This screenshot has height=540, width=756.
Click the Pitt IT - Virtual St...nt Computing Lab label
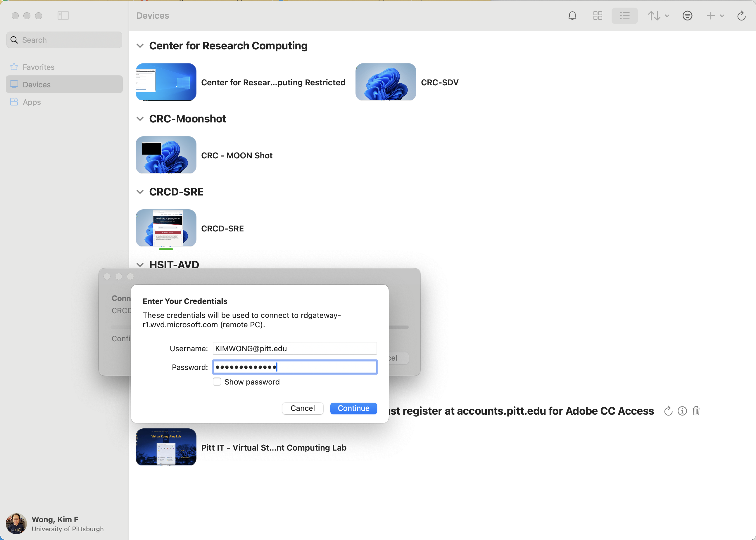(x=274, y=448)
